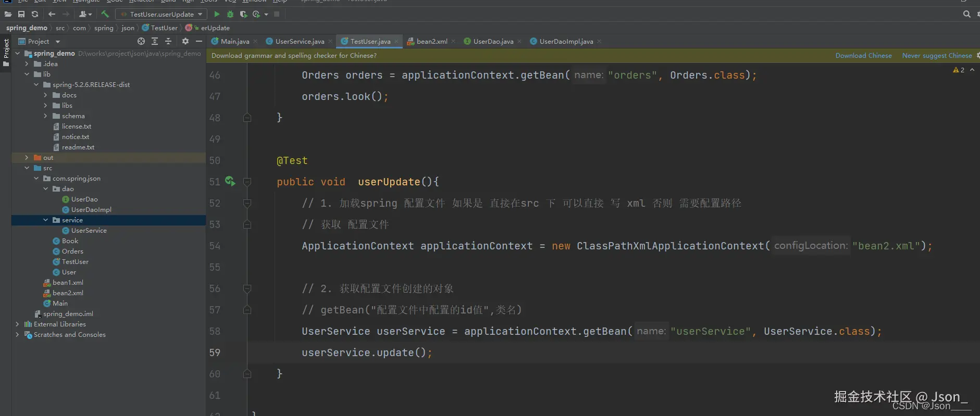Screen dimensions: 980x416
Task: Start Debug with the bug icon
Action: [230, 14]
